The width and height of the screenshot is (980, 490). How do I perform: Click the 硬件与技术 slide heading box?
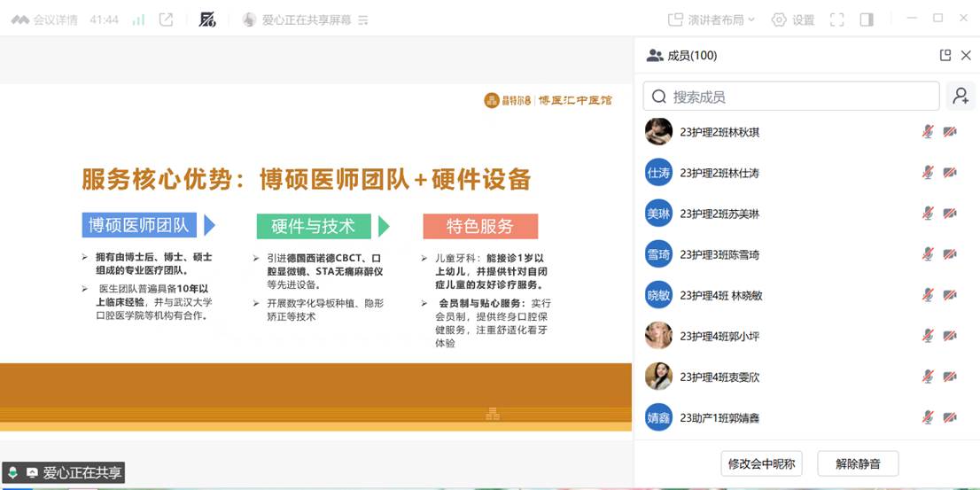click(313, 226)
